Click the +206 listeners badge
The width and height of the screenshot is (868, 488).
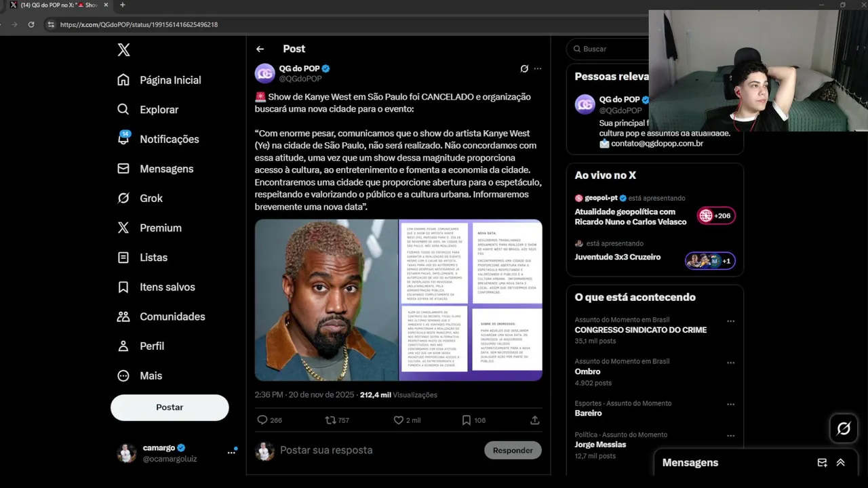click(716, 216)
